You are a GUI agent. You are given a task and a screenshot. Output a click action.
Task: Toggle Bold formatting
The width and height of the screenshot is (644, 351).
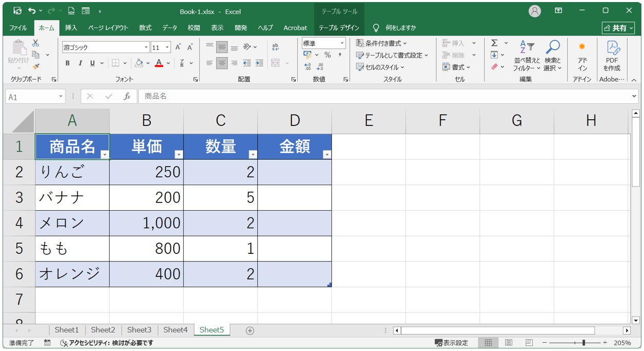click(x=67, y=63)
